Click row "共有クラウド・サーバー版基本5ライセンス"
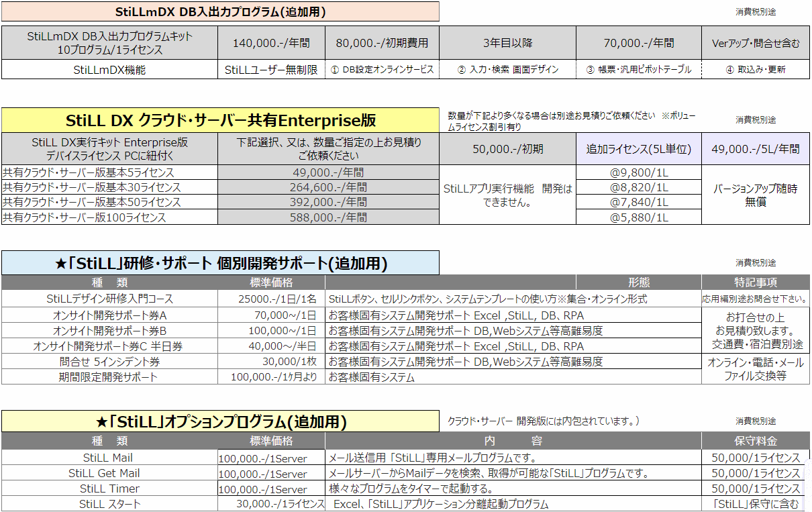The height and width of the screenshot is (512, 812). pos(109,172)
